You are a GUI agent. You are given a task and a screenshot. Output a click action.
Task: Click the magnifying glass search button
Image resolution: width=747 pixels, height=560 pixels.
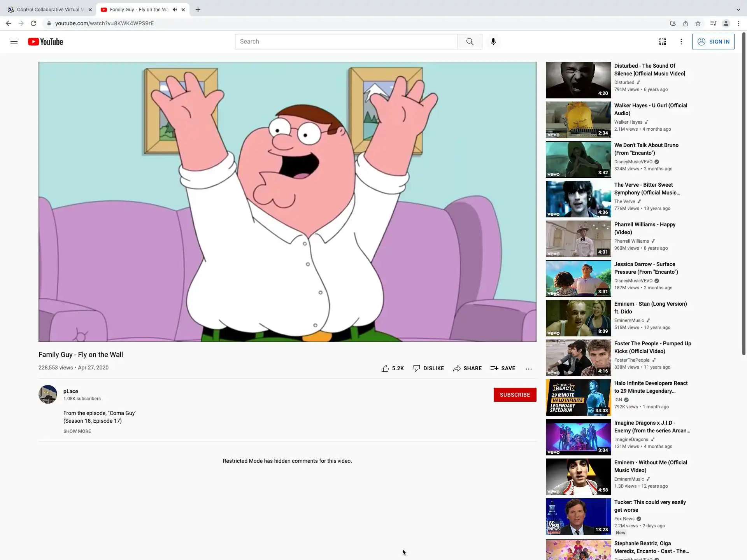pos(470,42)
